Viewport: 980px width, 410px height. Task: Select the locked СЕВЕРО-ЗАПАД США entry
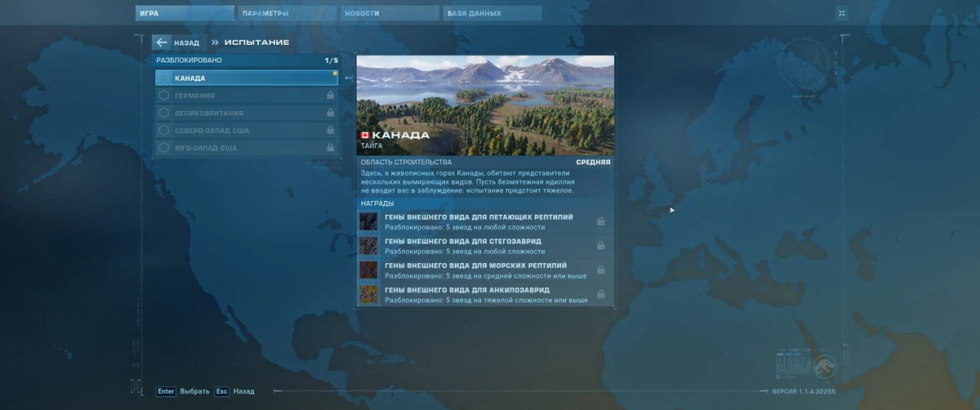coord(247,131)
